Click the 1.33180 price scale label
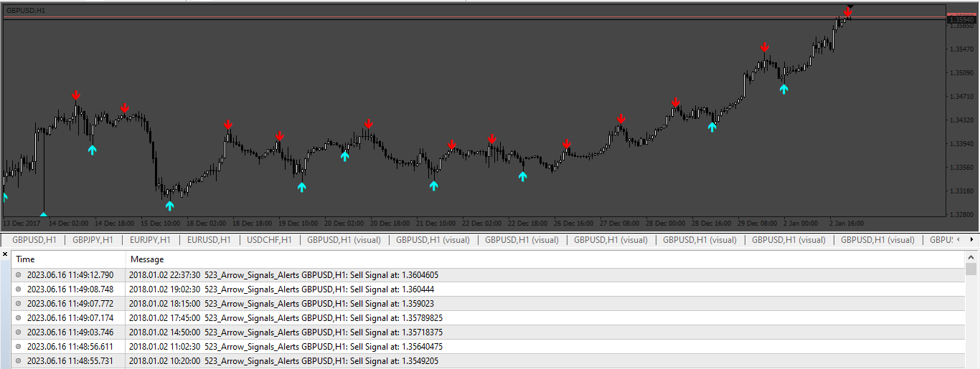The height and width of the screenshot is (369, 980). (961, 191)
